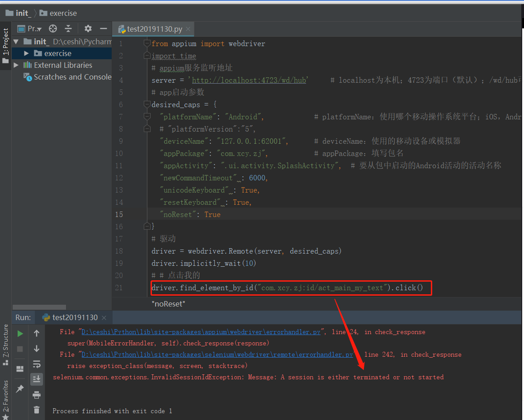Image resolution: width=524 pixels, height=420 pixels.
Task: Pin the Run tool window tab
Action: tap(20, 388)
